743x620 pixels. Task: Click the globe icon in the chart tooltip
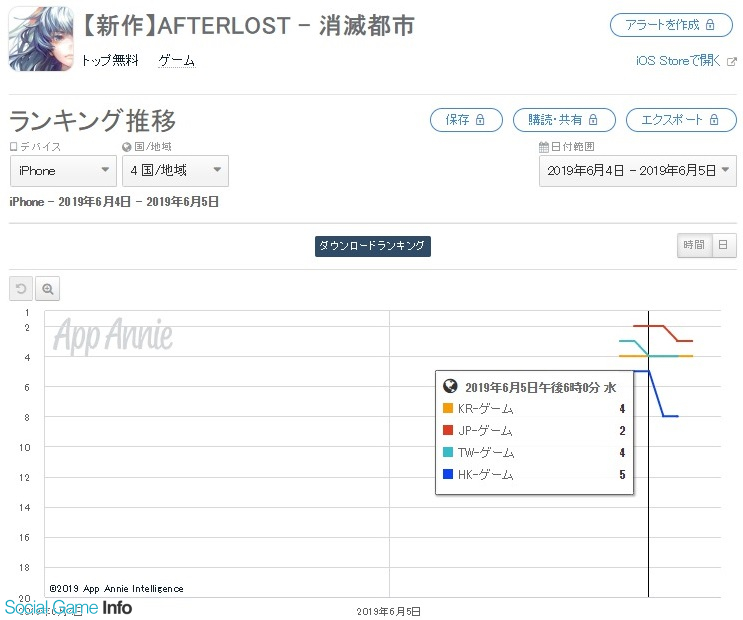[x=450, y=386]
